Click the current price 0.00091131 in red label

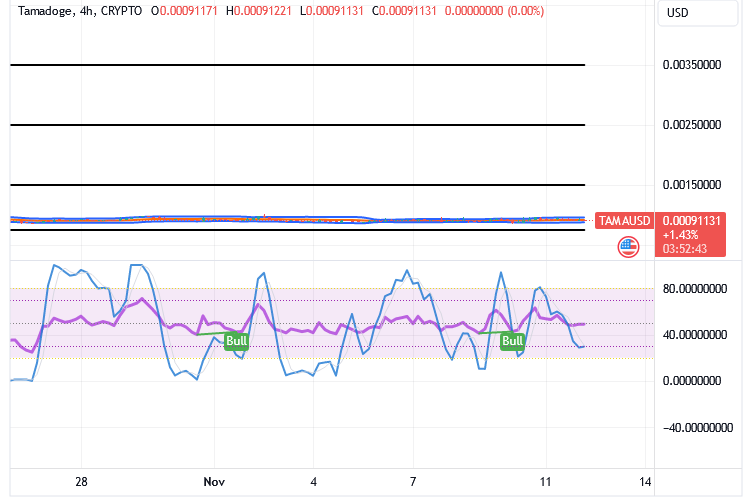pos(692,221)
